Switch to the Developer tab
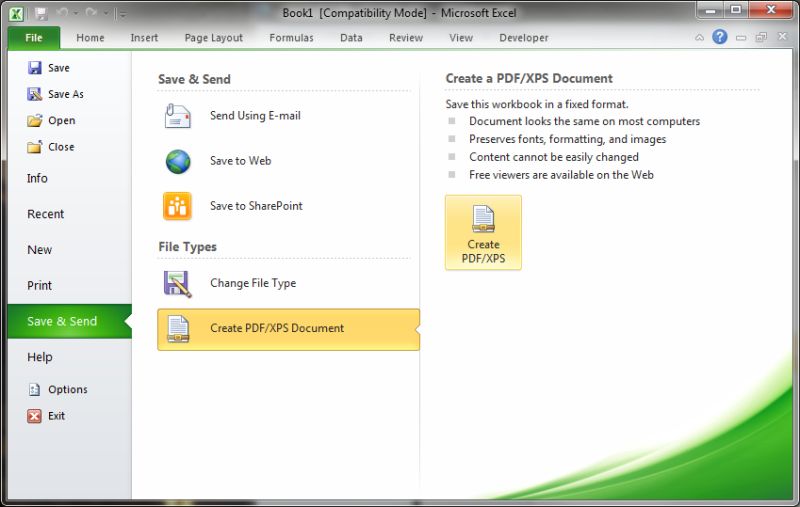 [x=523, y=38]
